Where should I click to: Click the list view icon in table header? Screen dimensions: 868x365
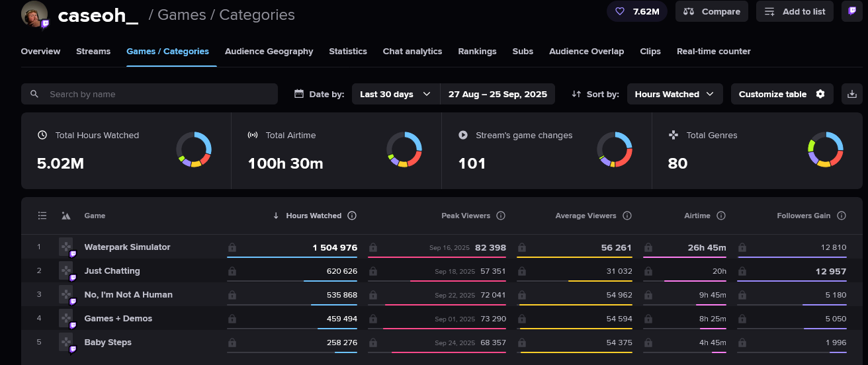(x=42, y=216)
